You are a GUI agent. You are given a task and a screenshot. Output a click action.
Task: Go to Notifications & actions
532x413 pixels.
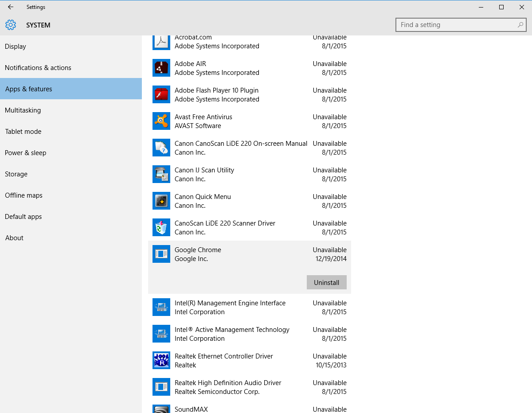(71, 67)
